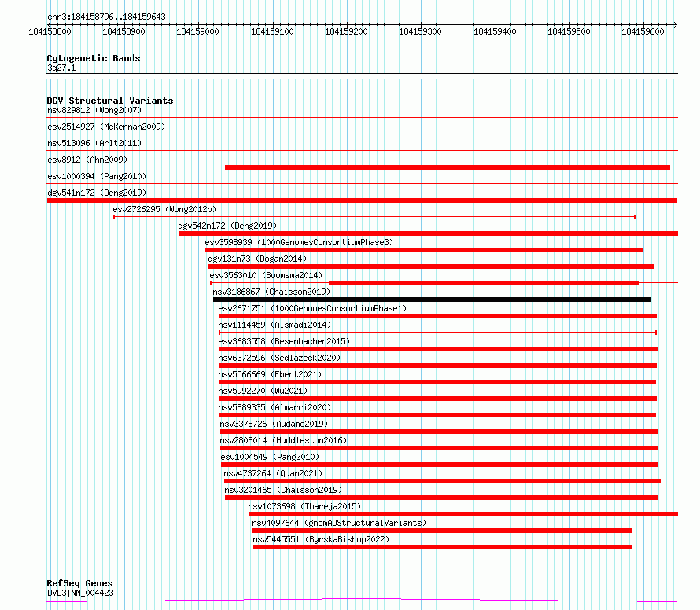Click ruler position 184158900
Viewport: 700px width, 610px height.
[x=123, y=31]
